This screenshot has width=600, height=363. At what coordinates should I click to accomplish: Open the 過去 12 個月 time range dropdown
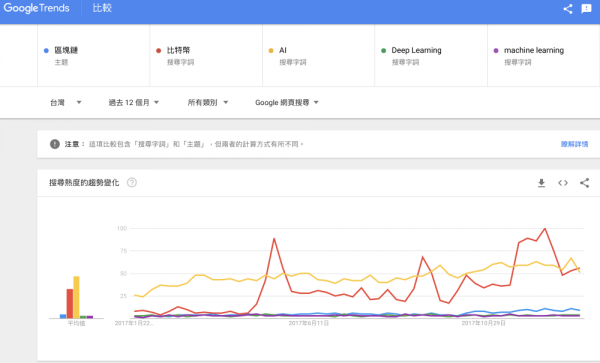coord(134,103)
